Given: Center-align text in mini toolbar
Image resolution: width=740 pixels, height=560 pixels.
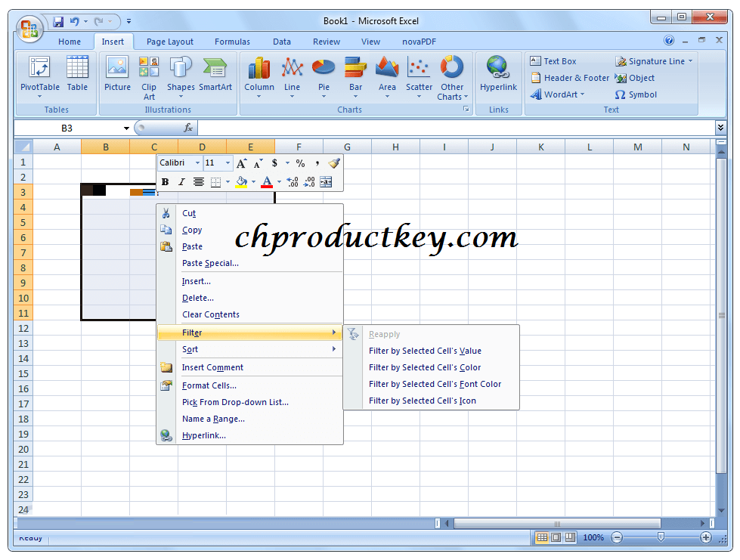Looking at the screenshot, I should click(x=199, y=181).
